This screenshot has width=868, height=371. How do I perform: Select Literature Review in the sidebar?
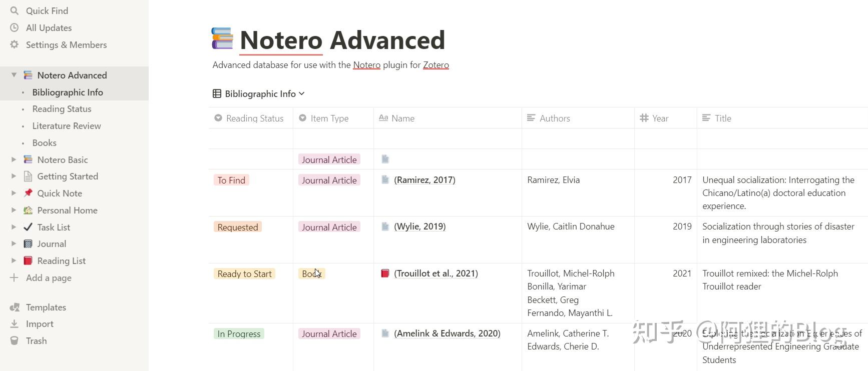click(x=67, y=126)
